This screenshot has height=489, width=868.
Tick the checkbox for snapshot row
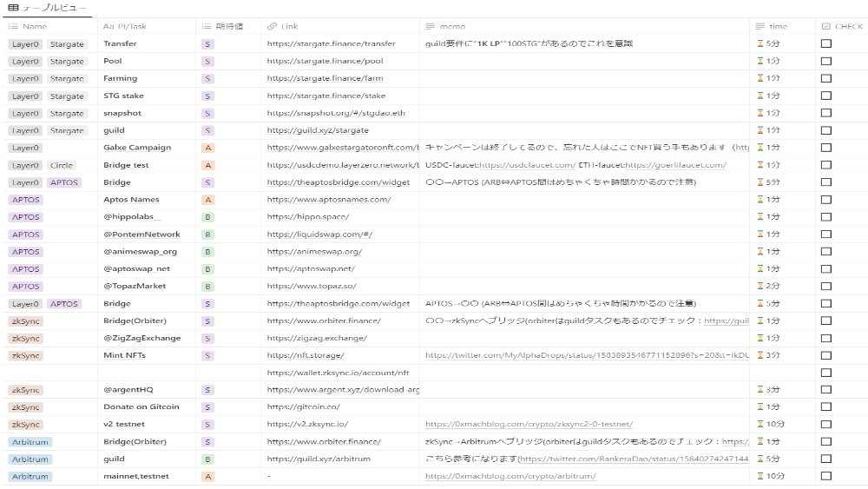826,113
